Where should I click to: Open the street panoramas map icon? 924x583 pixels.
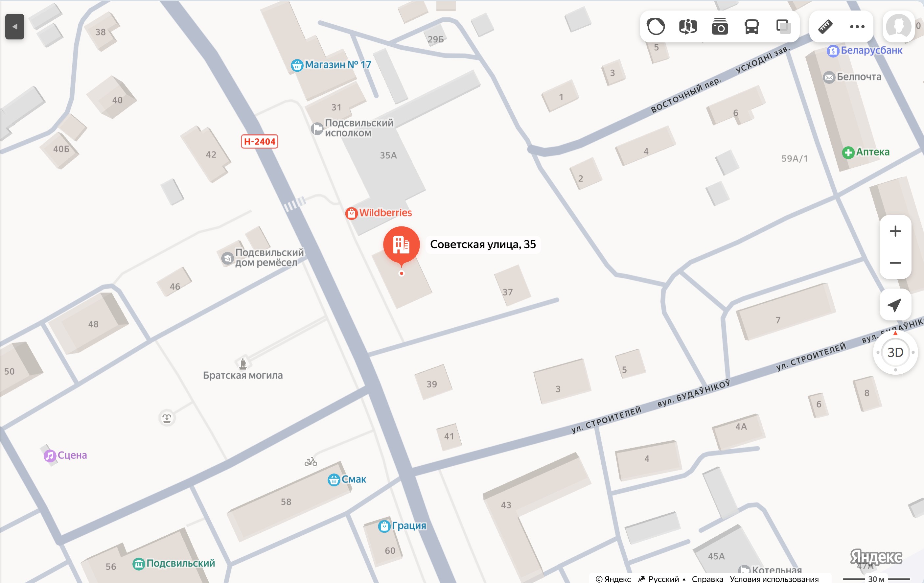click(x=688, y=27)
